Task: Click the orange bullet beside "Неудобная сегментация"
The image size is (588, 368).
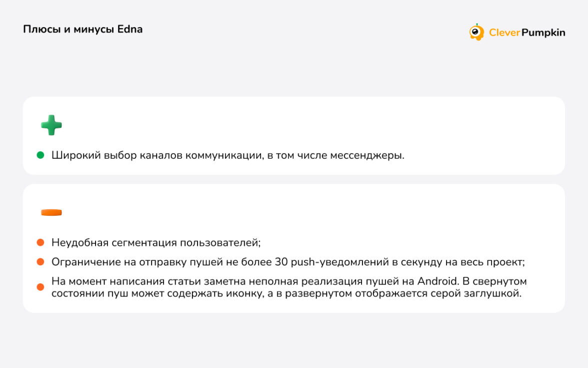Action: [40, 243]
